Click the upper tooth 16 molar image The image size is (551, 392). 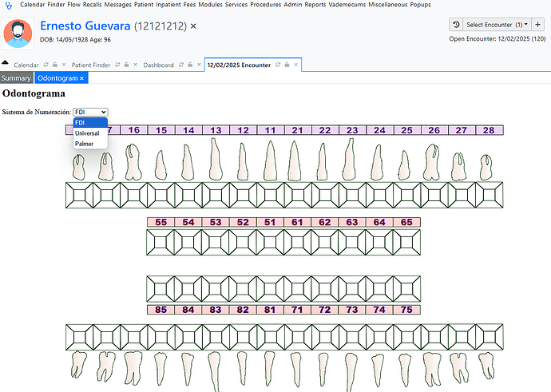click(x=133, y=162)
